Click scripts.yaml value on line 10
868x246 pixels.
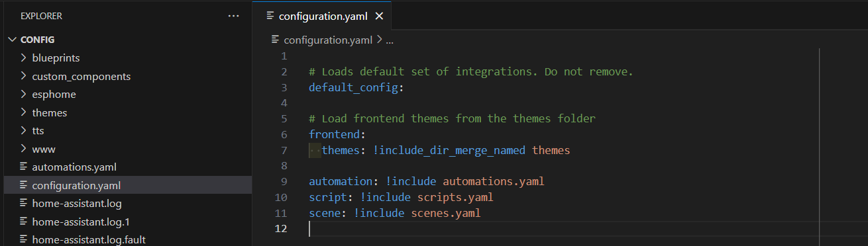point(455,197)
